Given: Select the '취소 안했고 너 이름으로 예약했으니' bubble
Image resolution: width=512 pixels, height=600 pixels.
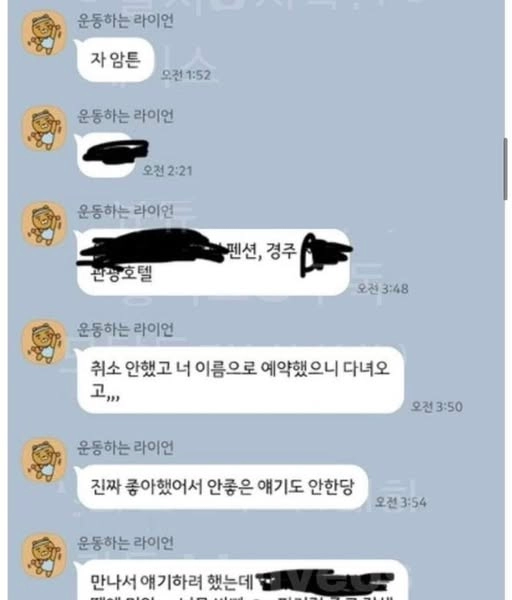Looking at the screenshot, I should pyautogui.click(x=239, y=380).
